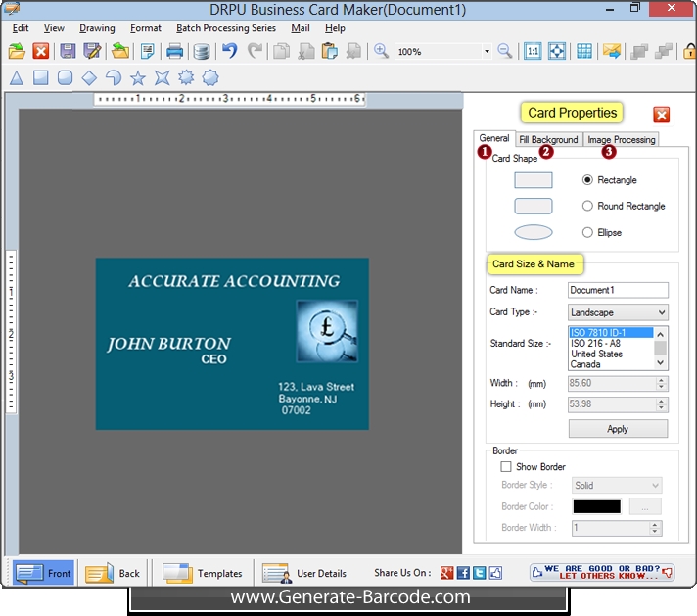697x616 pixels.
Task: Open the Mail menu
Action: pos(301,28)
